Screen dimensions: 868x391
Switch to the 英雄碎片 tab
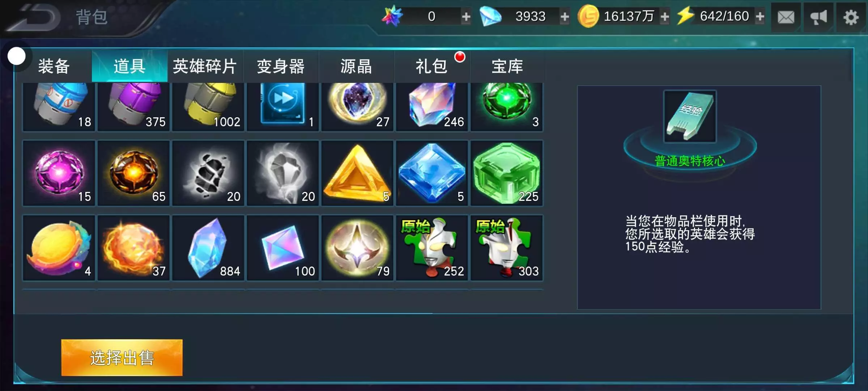(205, 66)
